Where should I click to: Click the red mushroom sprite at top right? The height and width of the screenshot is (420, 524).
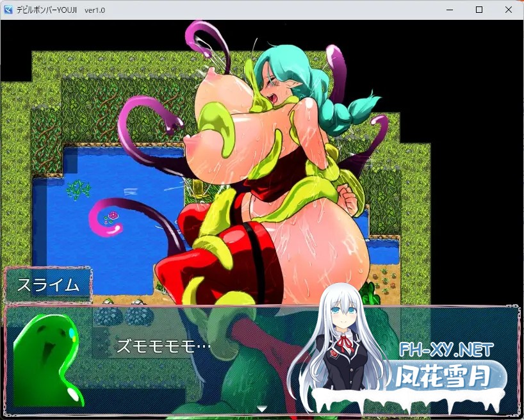coord(391,285)
